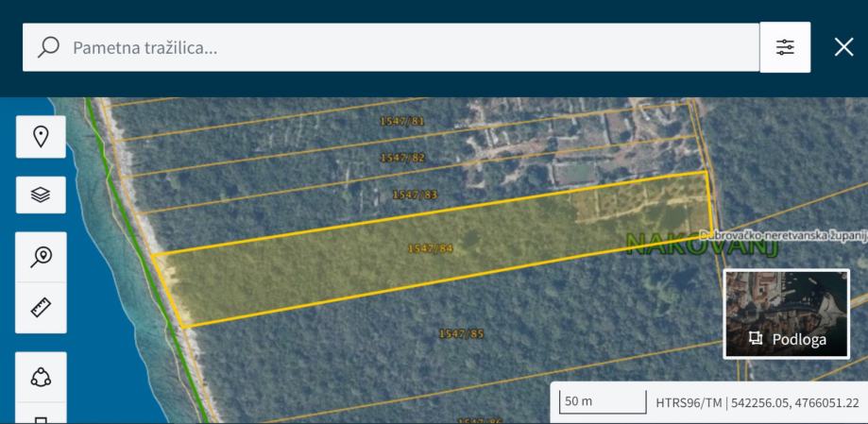Open the search filter settings button
The height and width of the screenshot is (424, 868).
[785, 47]
